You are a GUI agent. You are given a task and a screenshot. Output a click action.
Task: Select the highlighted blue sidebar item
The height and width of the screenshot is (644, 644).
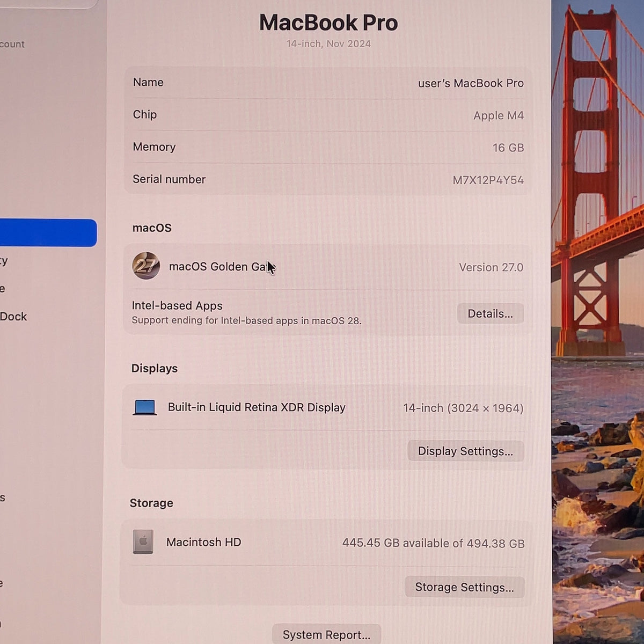pos(48,233)
